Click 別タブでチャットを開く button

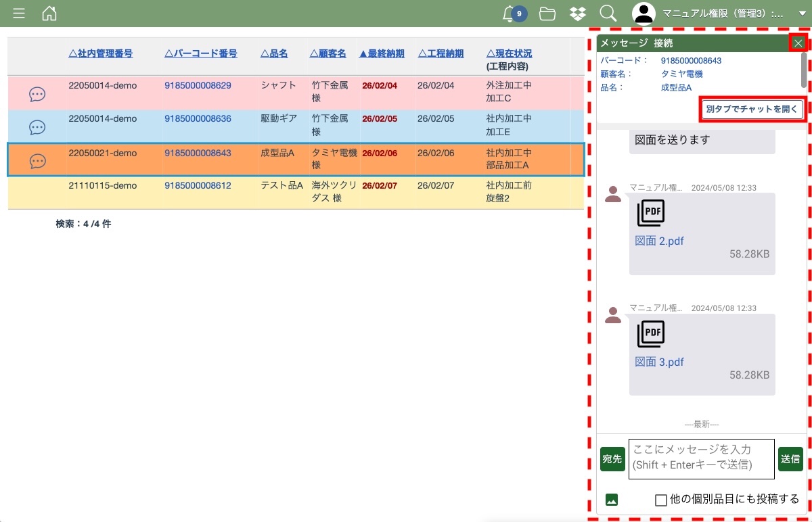click(752, 109)
